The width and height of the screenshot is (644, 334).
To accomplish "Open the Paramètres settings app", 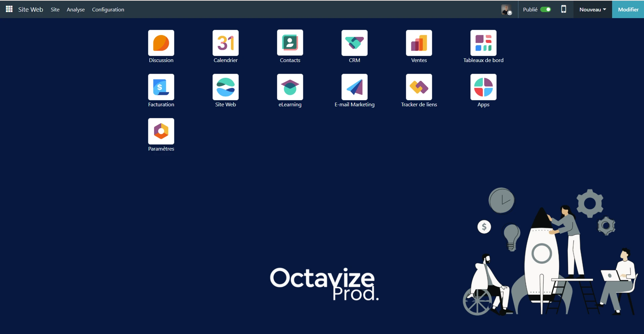I will pyautogui.click(x=161, y=131).
